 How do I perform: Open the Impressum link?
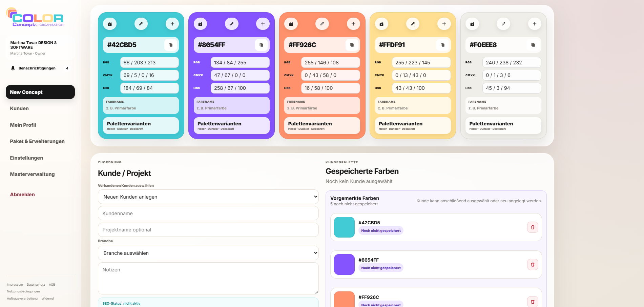(15, 285)
